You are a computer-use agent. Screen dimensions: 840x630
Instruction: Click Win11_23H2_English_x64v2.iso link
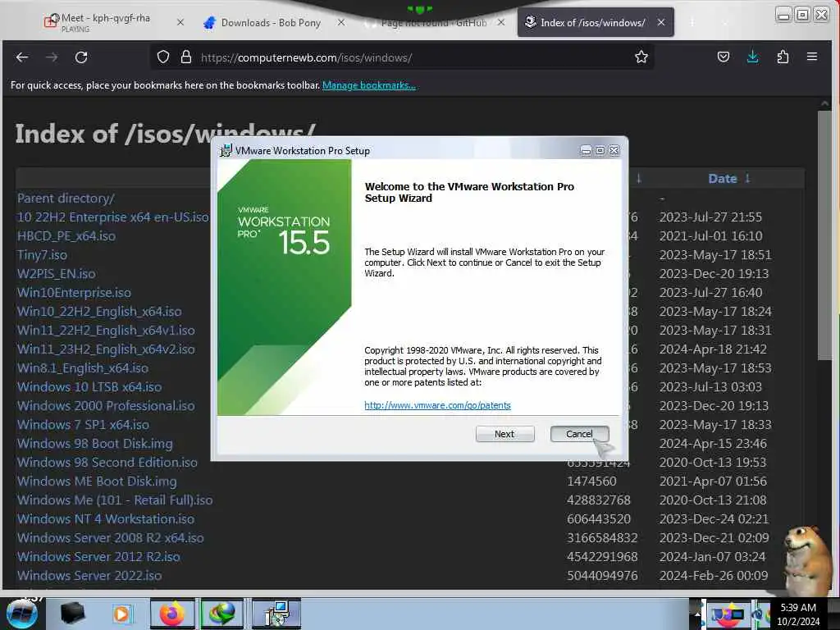click(106, 349)
